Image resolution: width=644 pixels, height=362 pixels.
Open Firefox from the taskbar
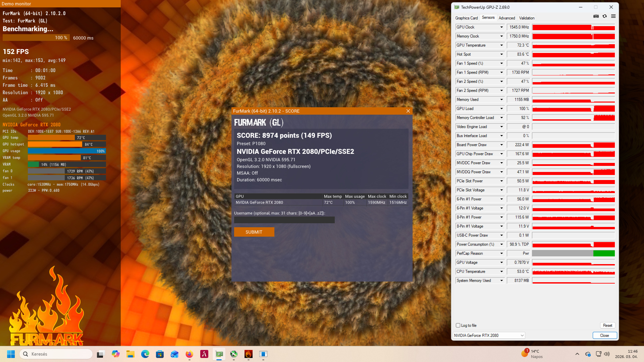[190, 354]
